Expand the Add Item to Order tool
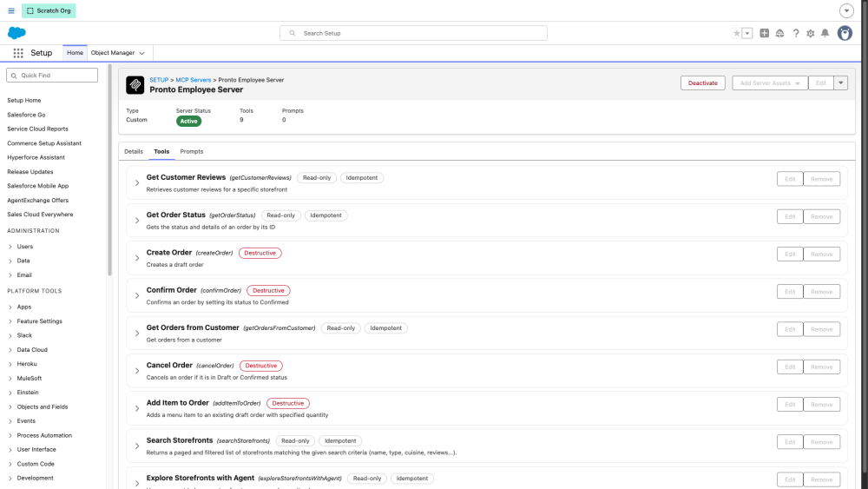868x489 pixels. click(137, 408)
